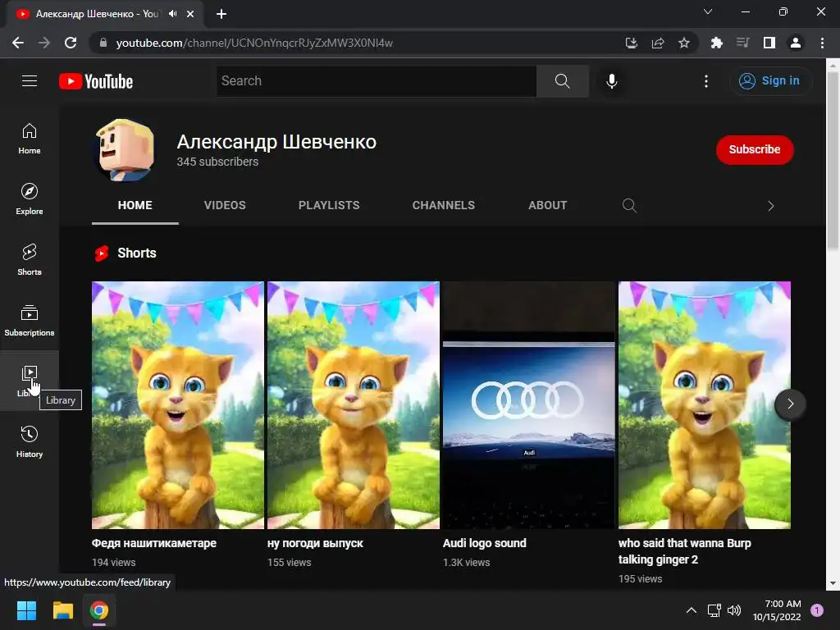The width and height of the screenshot is (840, 630).
Task: Click the Shorts section heading
Action: click(x=137, y=253)
